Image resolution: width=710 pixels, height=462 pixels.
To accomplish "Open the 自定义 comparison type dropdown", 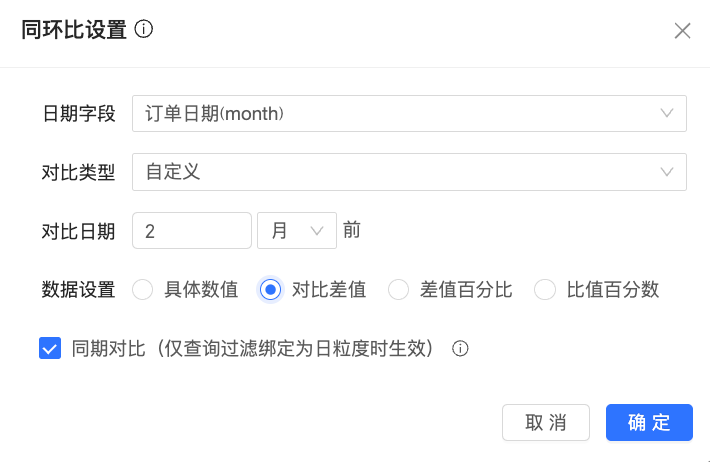I will coord(400,172).
